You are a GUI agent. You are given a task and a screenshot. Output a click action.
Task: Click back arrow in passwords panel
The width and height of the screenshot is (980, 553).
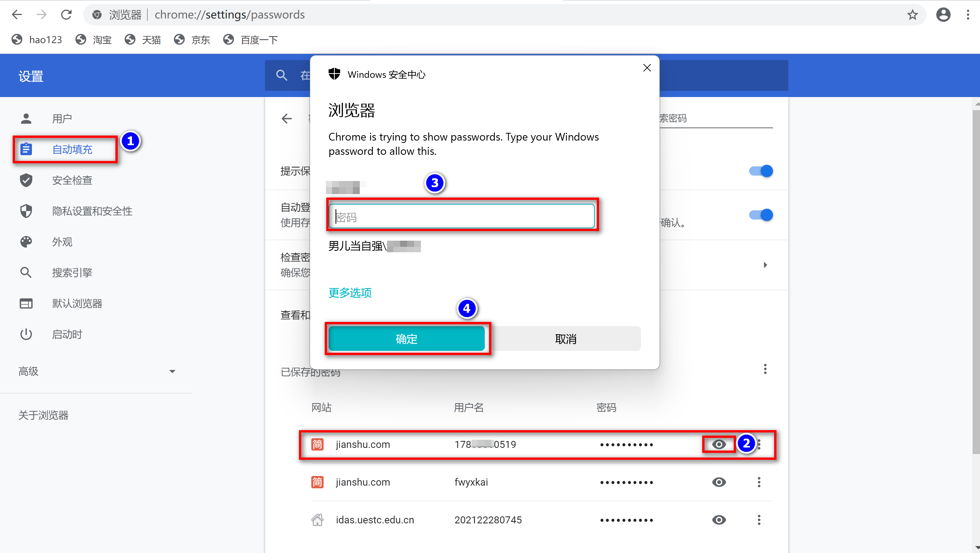pos(287,118)
